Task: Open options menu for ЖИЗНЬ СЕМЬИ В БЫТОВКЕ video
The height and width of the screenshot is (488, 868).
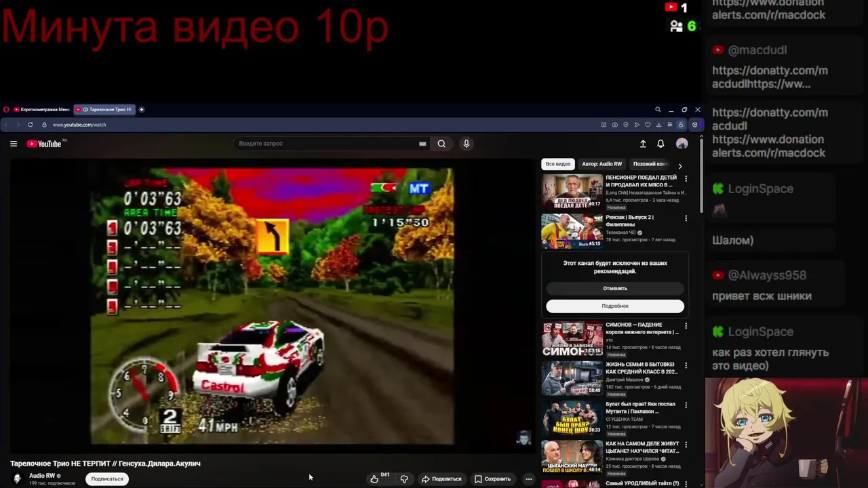Action: coord(686,365)
